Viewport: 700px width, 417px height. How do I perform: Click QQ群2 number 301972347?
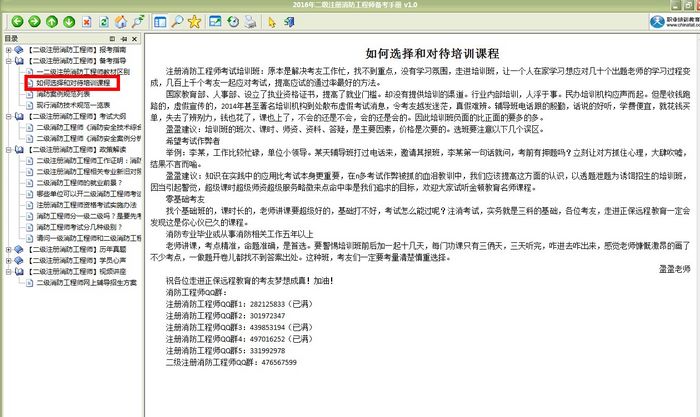(x=267, y=316)
